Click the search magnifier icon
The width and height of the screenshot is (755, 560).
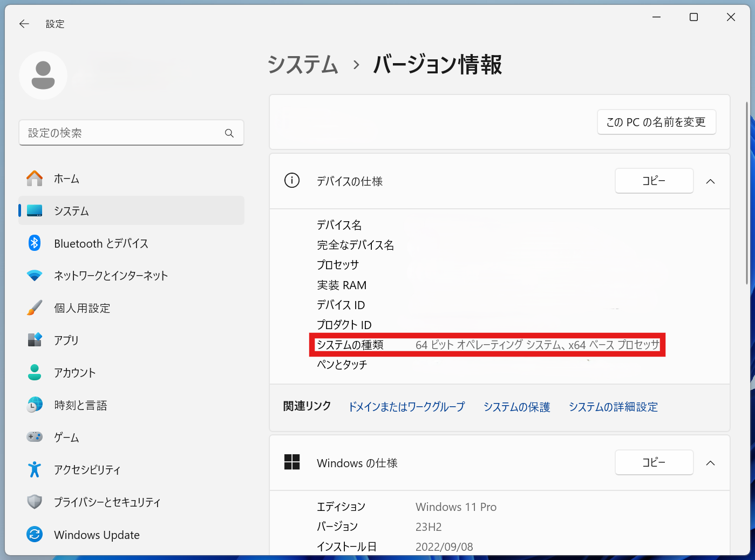(229, 133)
